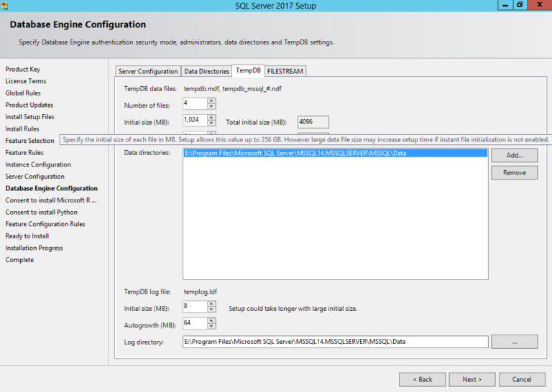Click the Total initial size field showing 4096
This screenshot has height=392, width=552.
click(x=313, y=122)
